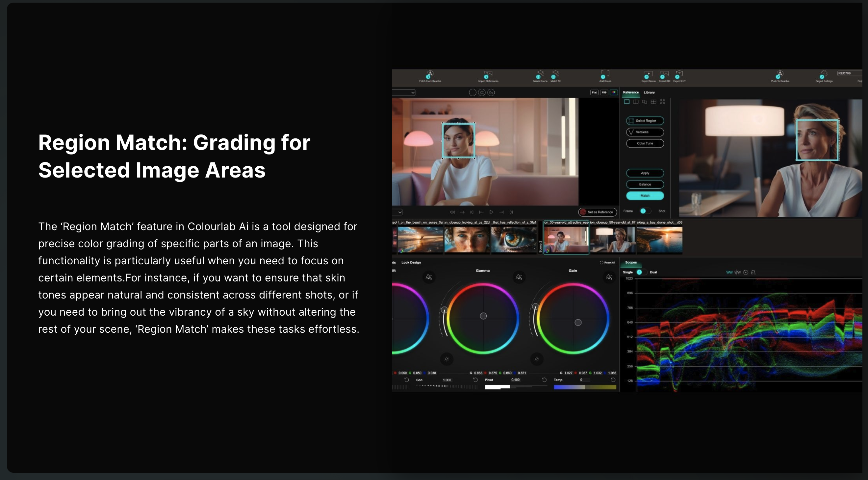868x480 pixels.
Task: Click the Fetch From Resolve icon
Action: coord(430,74)
